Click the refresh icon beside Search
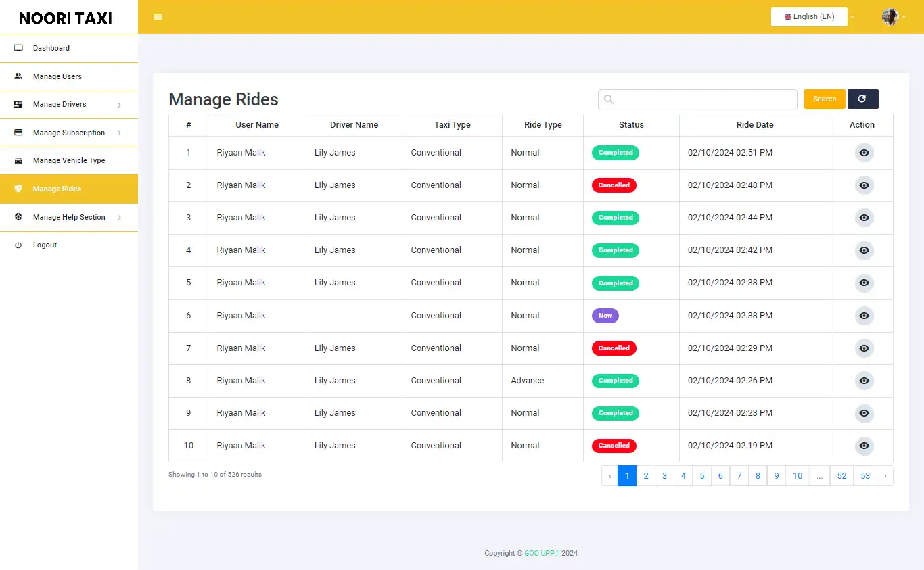 coord(862,99)
